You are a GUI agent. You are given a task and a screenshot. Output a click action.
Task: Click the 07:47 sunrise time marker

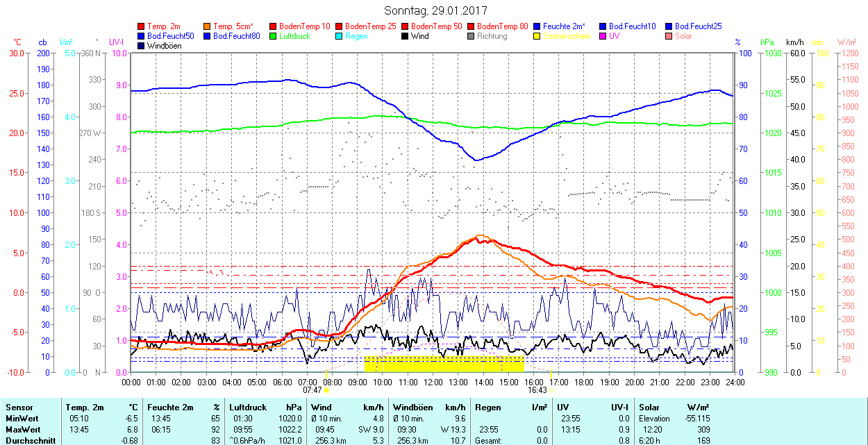click(x=314, y=390)
